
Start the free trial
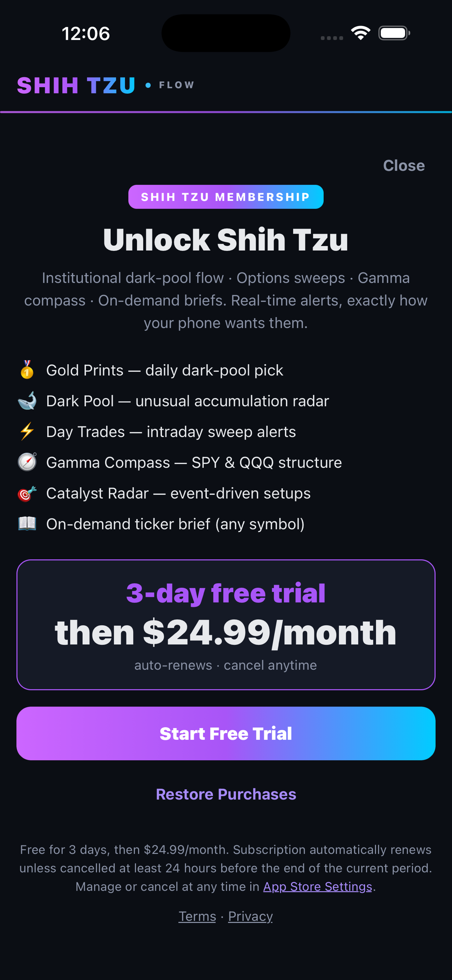[226, 733]
